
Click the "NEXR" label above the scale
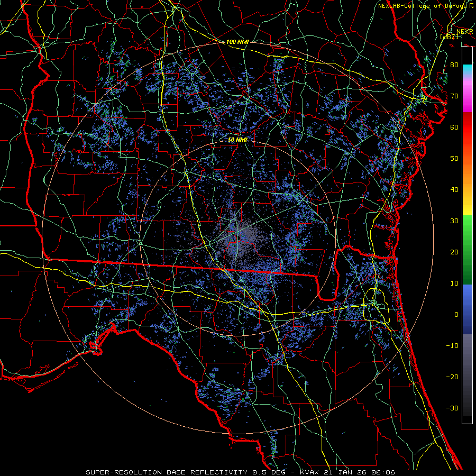[x=465, y=32]
